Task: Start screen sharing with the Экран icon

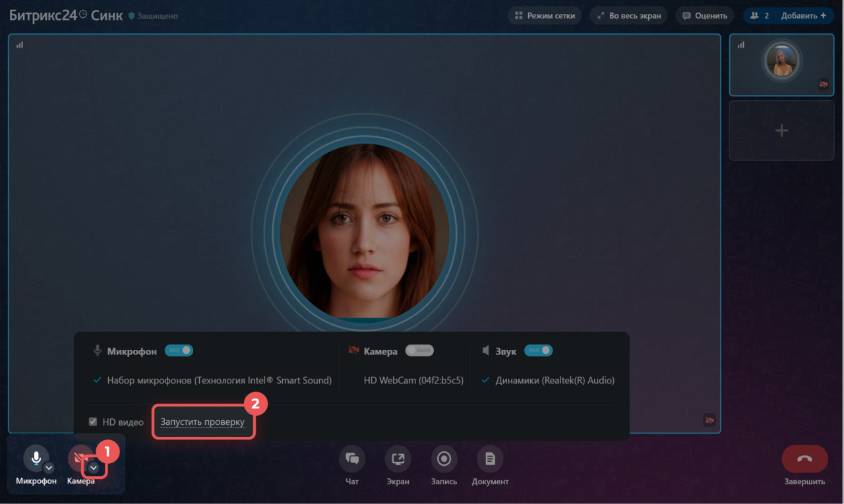Action: point(398,459)
